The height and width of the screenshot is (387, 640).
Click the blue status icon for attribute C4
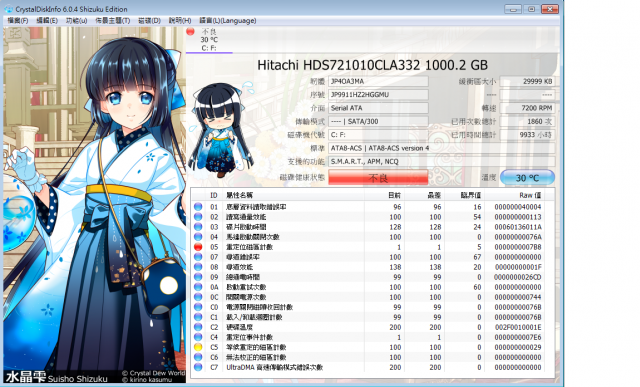[x=198, y=337]
